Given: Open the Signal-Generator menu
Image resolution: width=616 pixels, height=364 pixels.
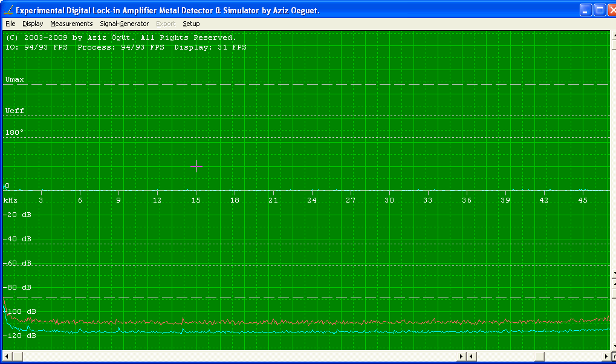Looking at the screenshot, I should point(124,24).
